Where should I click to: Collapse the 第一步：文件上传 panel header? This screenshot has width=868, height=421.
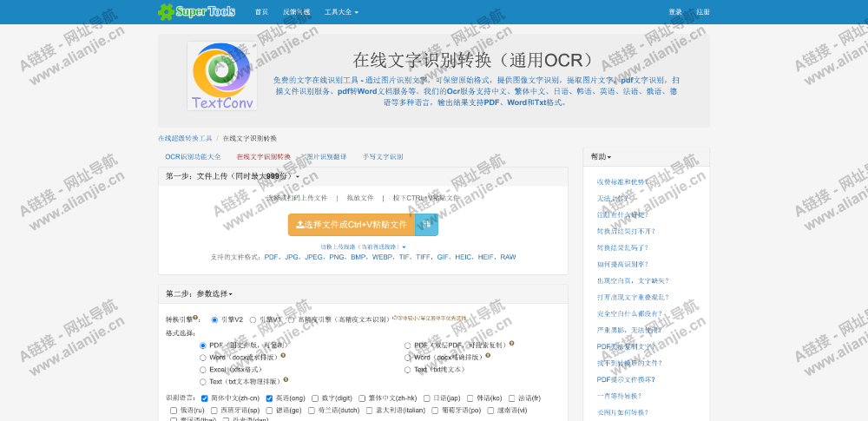pos(363,176)
